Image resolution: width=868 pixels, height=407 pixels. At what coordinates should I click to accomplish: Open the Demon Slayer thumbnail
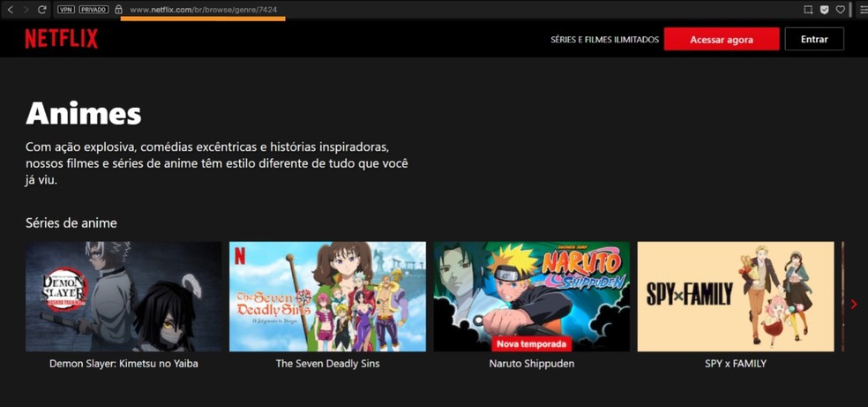click(x=123, y=297)
